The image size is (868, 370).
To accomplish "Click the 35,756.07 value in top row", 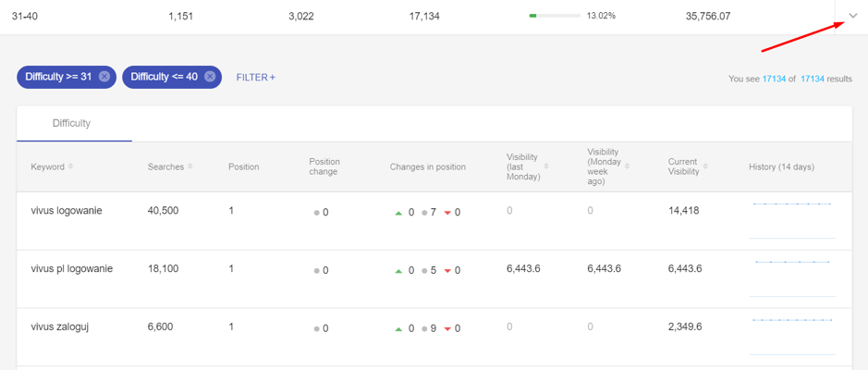I will click(x=707, y=16).
